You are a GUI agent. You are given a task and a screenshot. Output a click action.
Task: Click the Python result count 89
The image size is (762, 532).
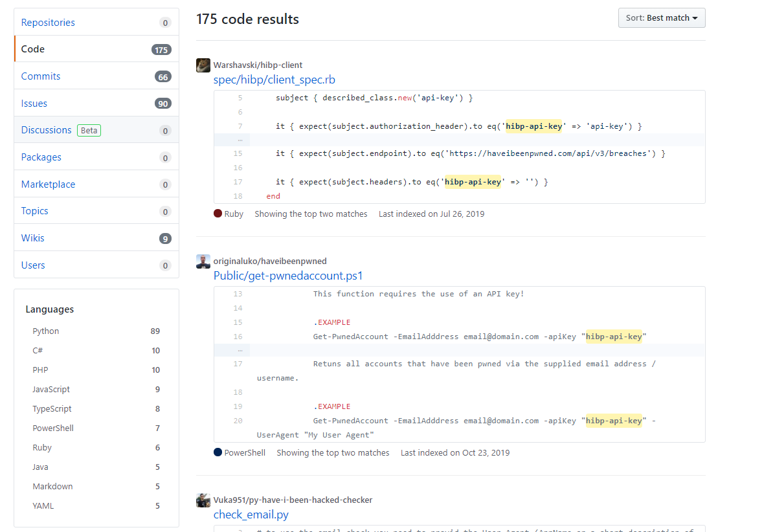[x=155, y=331]
